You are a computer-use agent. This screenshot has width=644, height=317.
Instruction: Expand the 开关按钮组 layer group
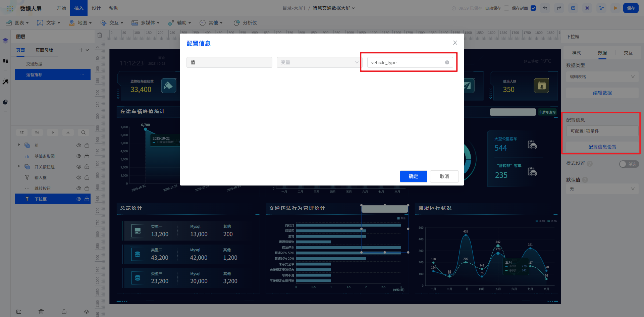pos(19,166)
